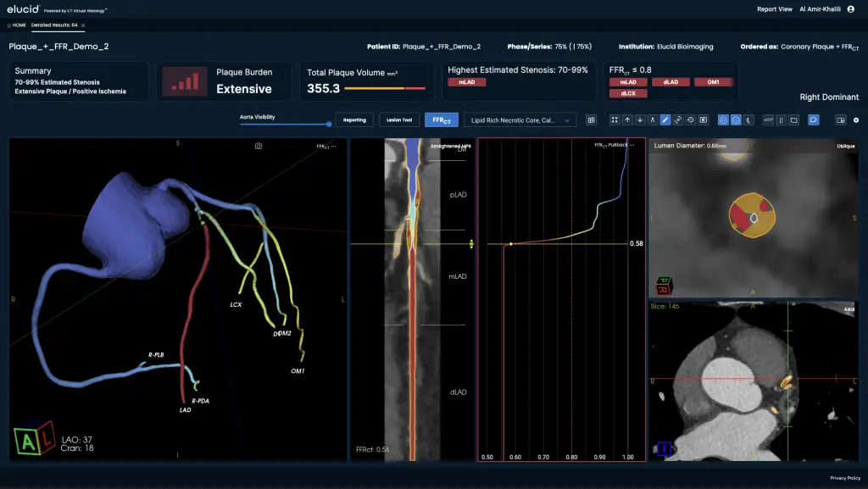Click the panel layout icon
The width and height of the screenshot is (868, 489).
(840, 120)
